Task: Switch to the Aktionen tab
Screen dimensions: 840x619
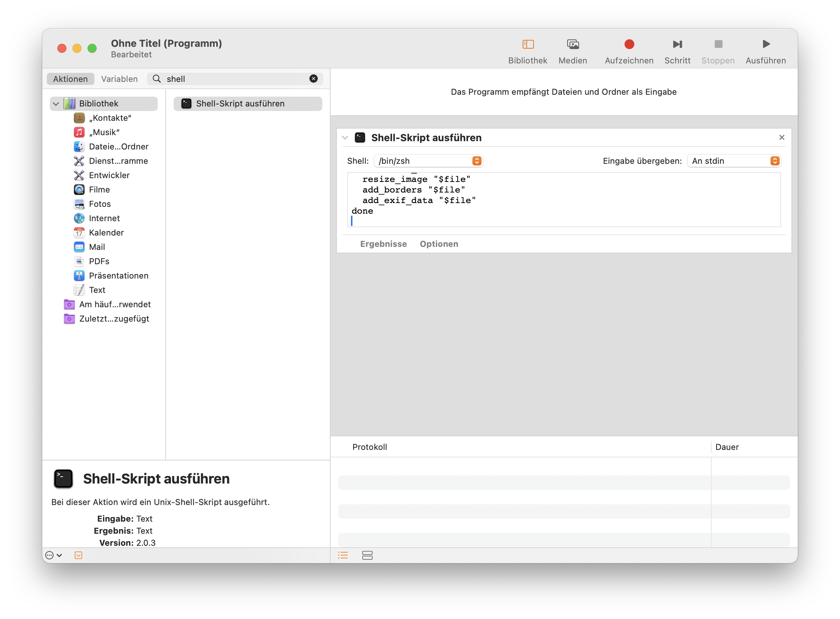Action: (70, 79)
